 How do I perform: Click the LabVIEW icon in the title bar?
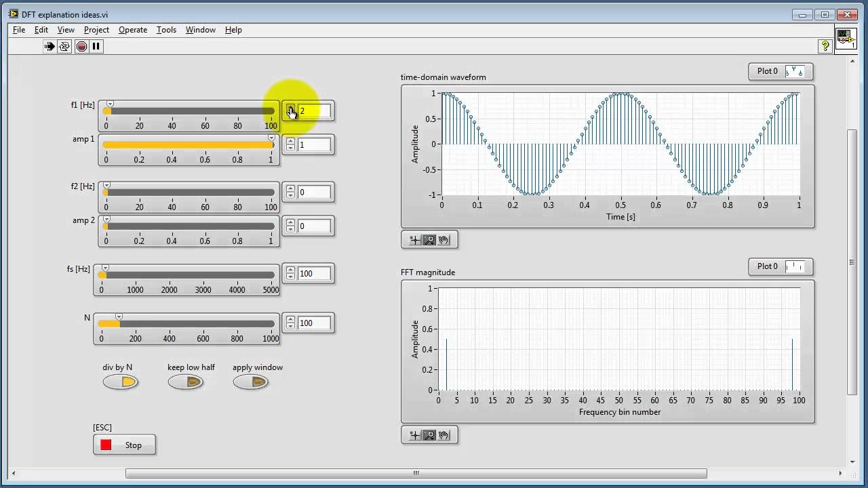(14, 14)
